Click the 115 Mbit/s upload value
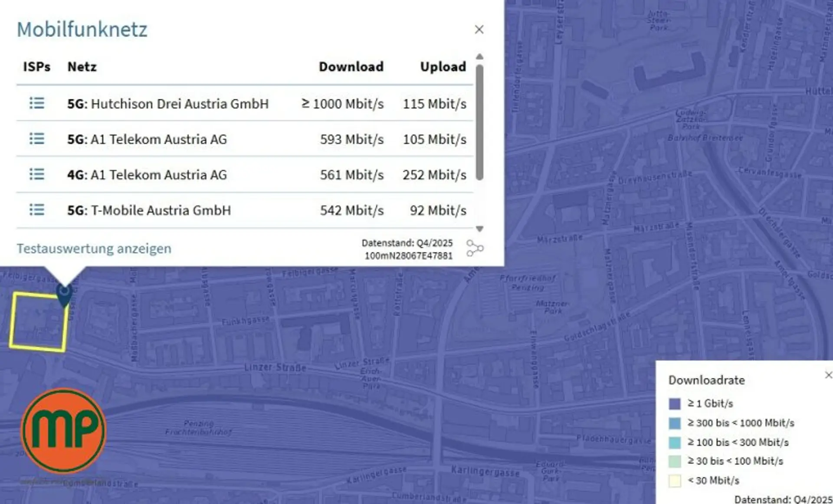833x504 pixels. tap(435, 104)
